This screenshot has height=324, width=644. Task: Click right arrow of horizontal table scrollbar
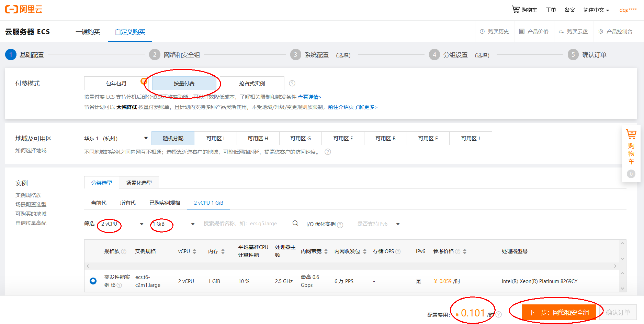615,266
